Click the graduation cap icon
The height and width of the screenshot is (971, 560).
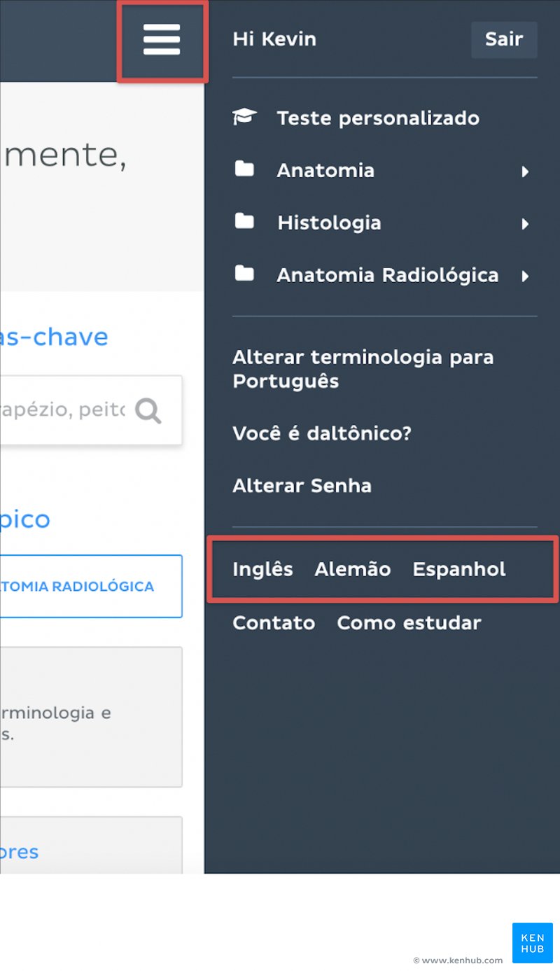coord(244,117)
